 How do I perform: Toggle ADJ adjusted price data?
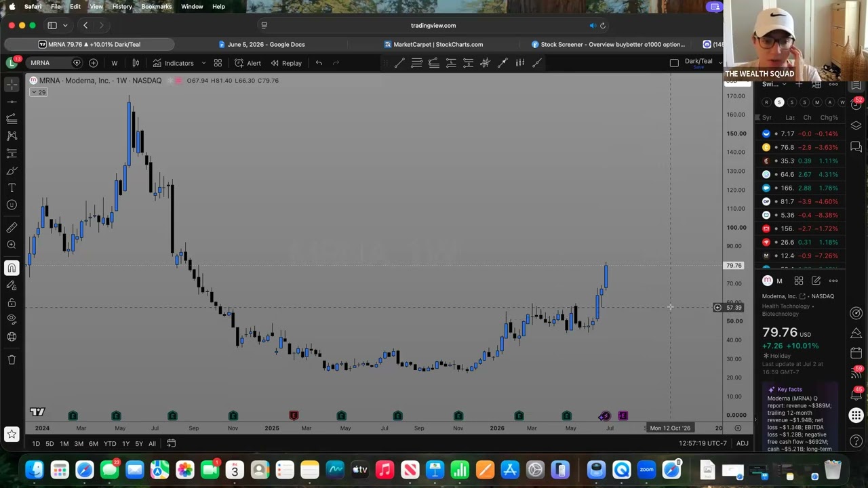743,444
